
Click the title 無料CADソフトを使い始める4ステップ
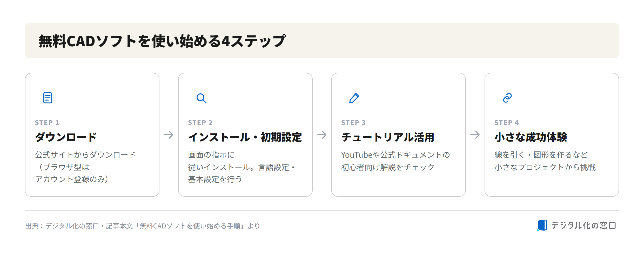162,41
